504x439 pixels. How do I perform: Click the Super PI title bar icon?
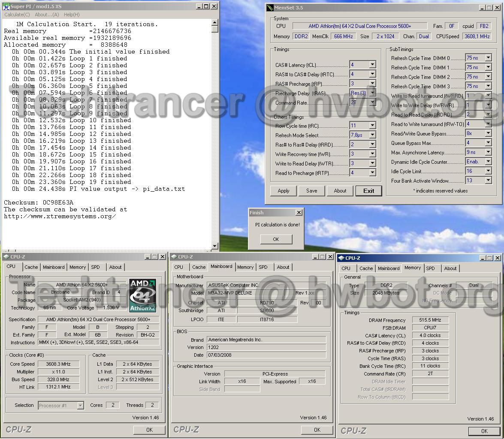tap(6, 6)
